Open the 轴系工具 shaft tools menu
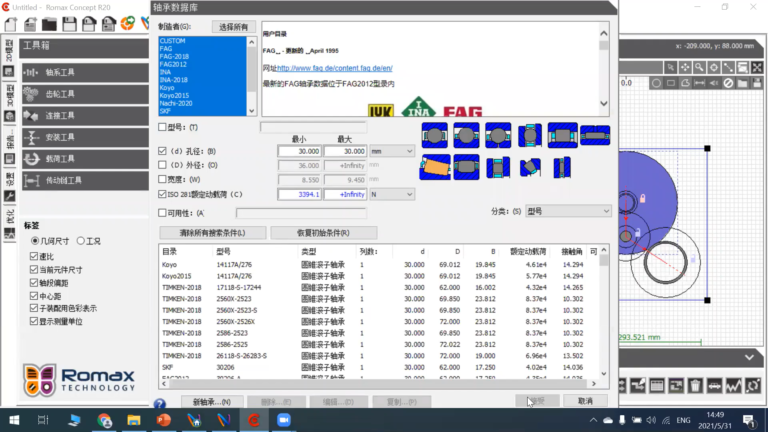This screenshot has height=432, width=768. coord(85,72)
